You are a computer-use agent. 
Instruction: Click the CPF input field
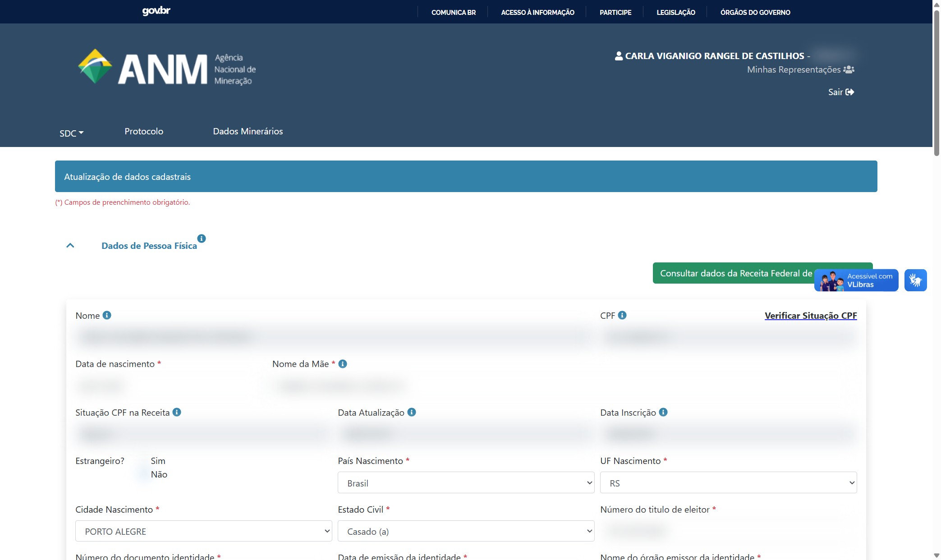728,336
